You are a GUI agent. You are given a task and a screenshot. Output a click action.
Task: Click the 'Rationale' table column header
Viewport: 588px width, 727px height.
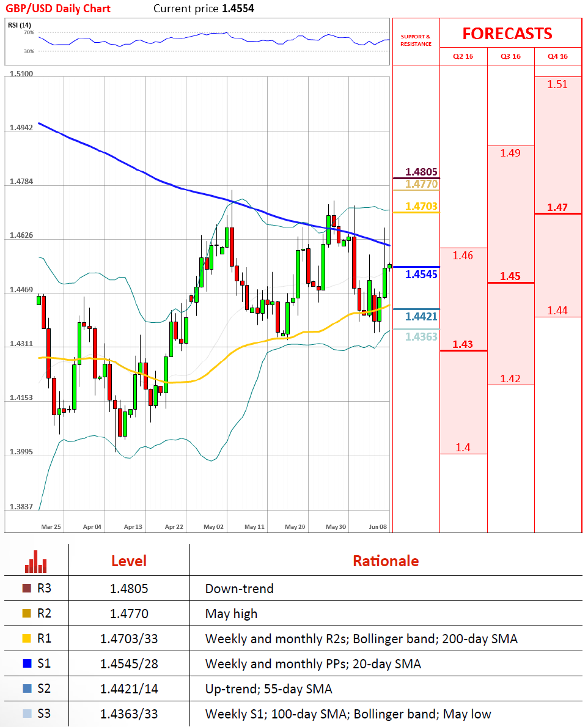point(386,561)
